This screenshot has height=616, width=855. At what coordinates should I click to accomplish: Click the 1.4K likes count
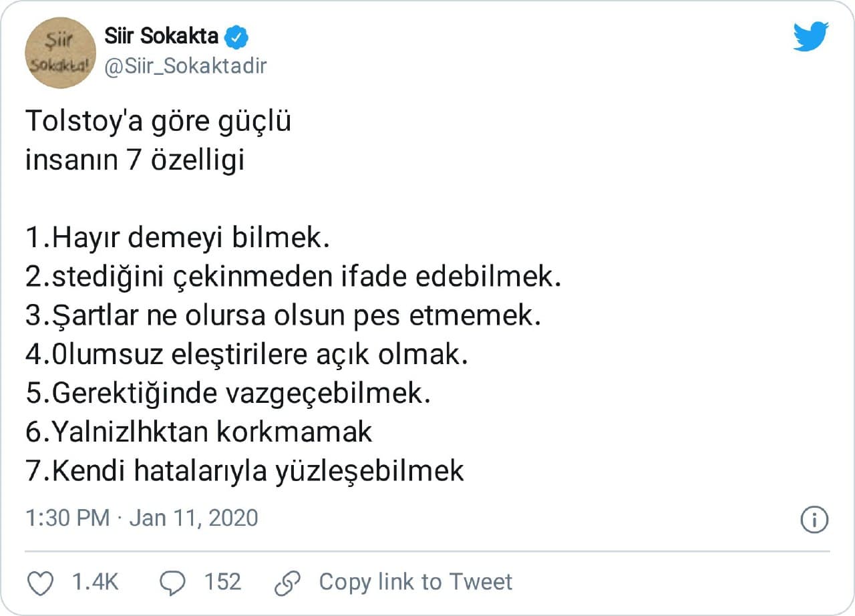click(x=96, y=582)
